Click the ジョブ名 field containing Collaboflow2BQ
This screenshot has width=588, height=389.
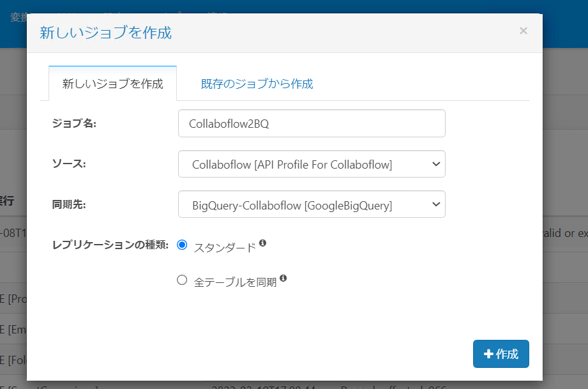[312, 123]
